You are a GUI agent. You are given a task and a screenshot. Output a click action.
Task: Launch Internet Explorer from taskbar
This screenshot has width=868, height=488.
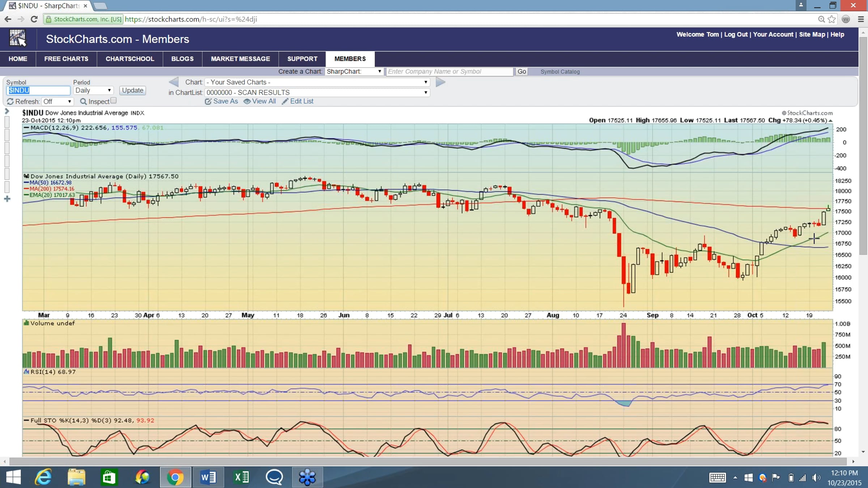43,477
